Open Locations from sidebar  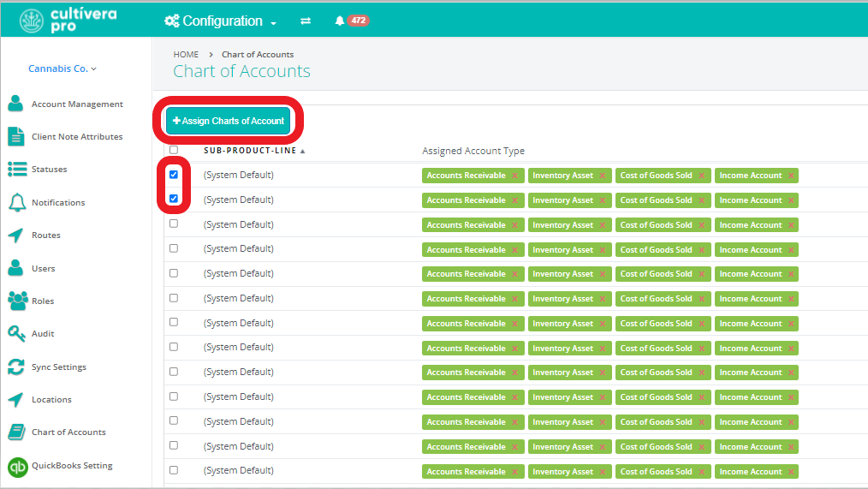point(51,400)
